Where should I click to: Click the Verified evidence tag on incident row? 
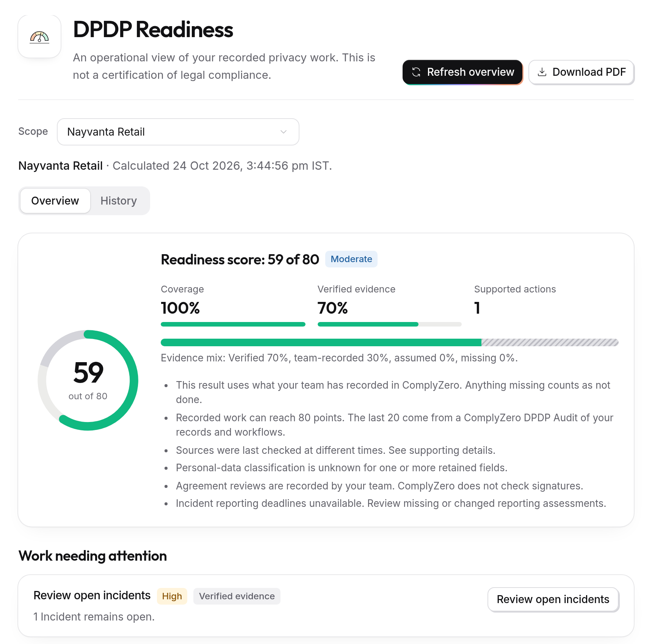(x=237, y=596)
